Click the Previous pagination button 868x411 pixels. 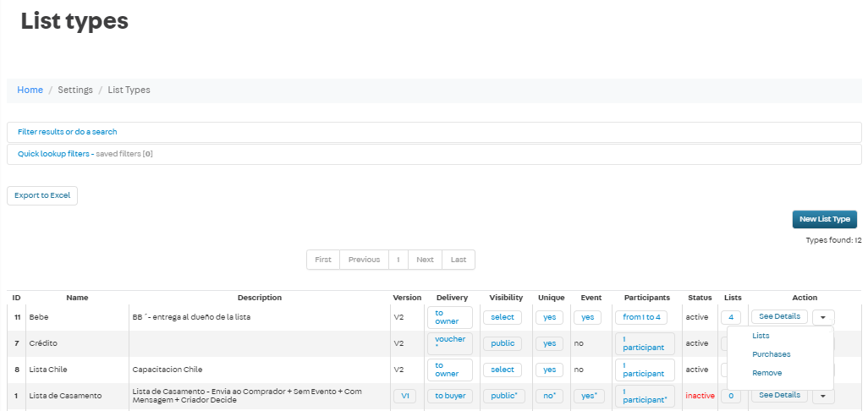pos(364,260)
